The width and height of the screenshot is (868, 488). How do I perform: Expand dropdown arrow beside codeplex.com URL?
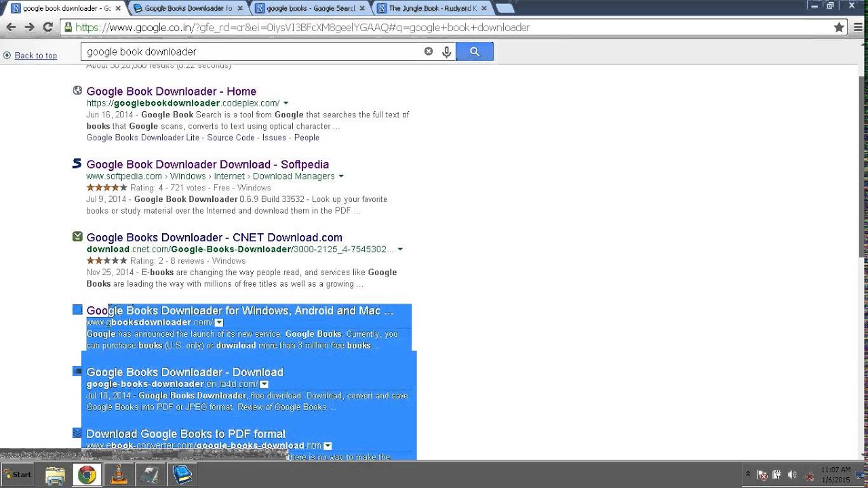click(285, 103)
